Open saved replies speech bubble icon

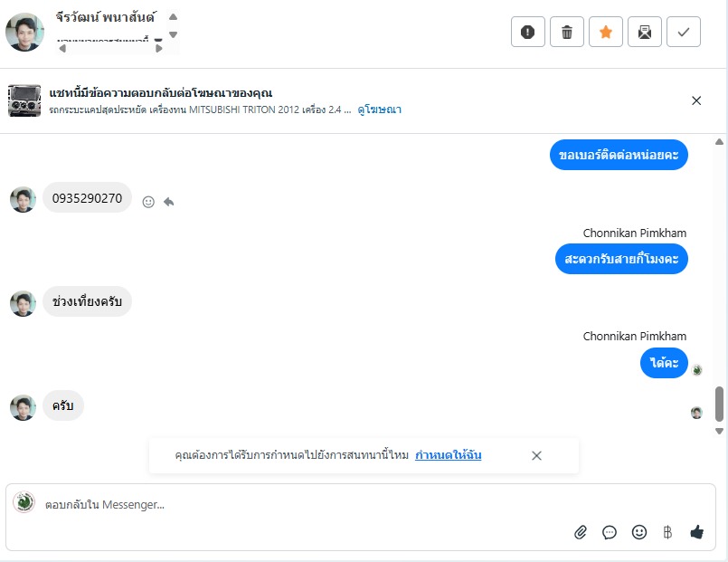[610, 532]
